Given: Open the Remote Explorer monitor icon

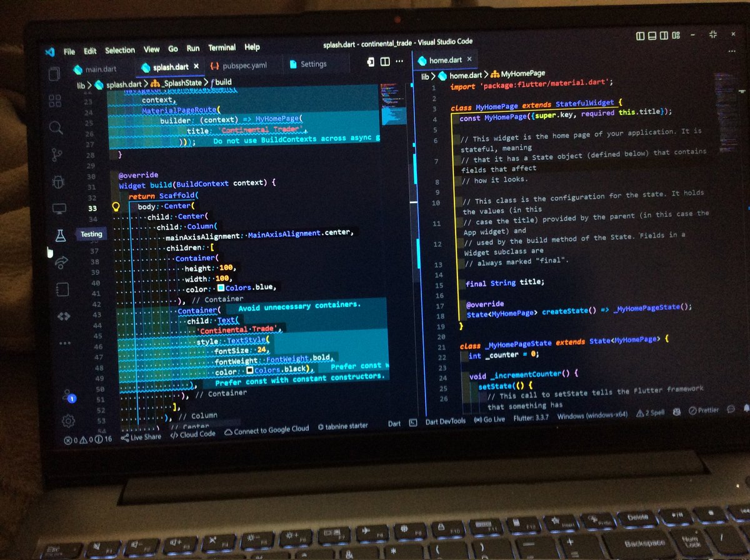Looking at the screenshot, I should click(59, 209).
